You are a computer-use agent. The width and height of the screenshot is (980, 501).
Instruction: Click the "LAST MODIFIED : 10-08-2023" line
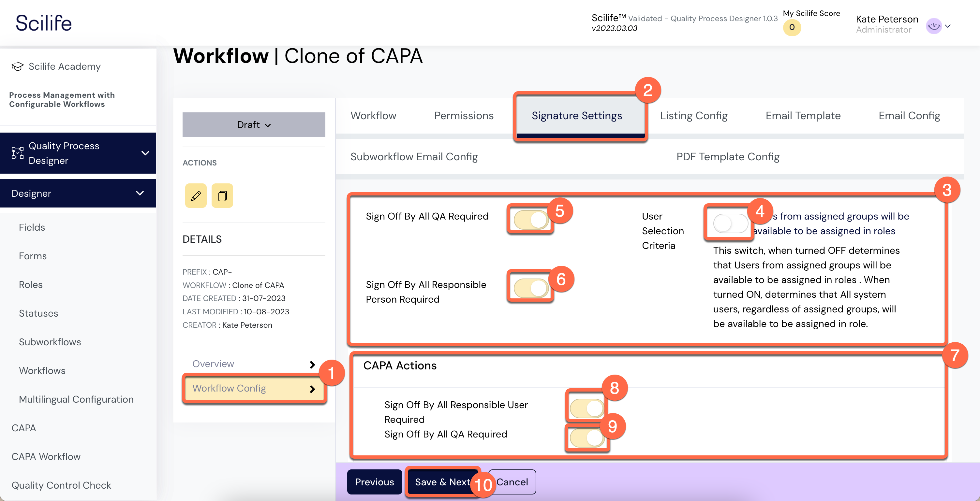(236, 312)
